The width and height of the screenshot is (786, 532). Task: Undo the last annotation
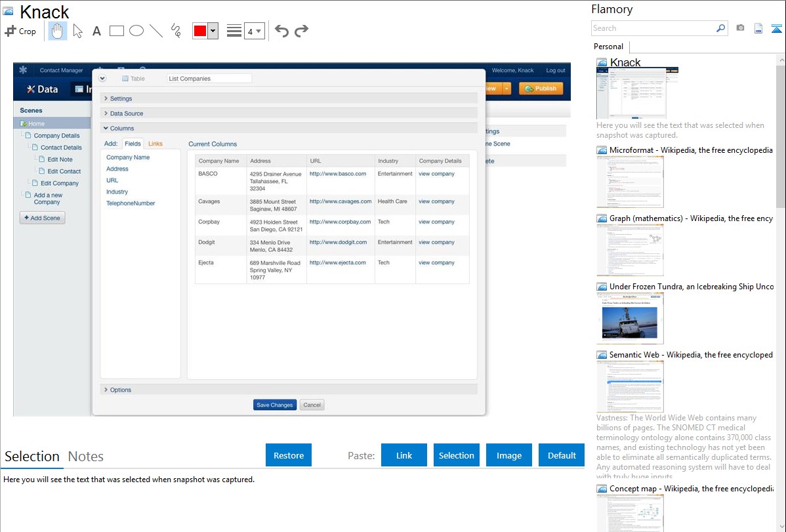[281, 31]
